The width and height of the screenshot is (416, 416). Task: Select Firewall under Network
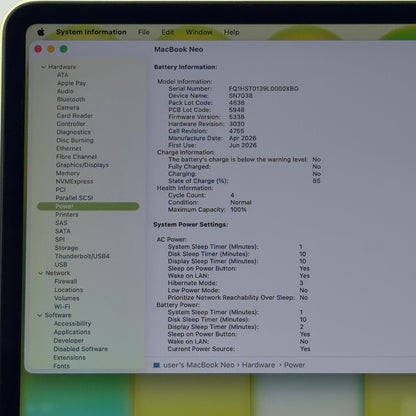[66, 281]
